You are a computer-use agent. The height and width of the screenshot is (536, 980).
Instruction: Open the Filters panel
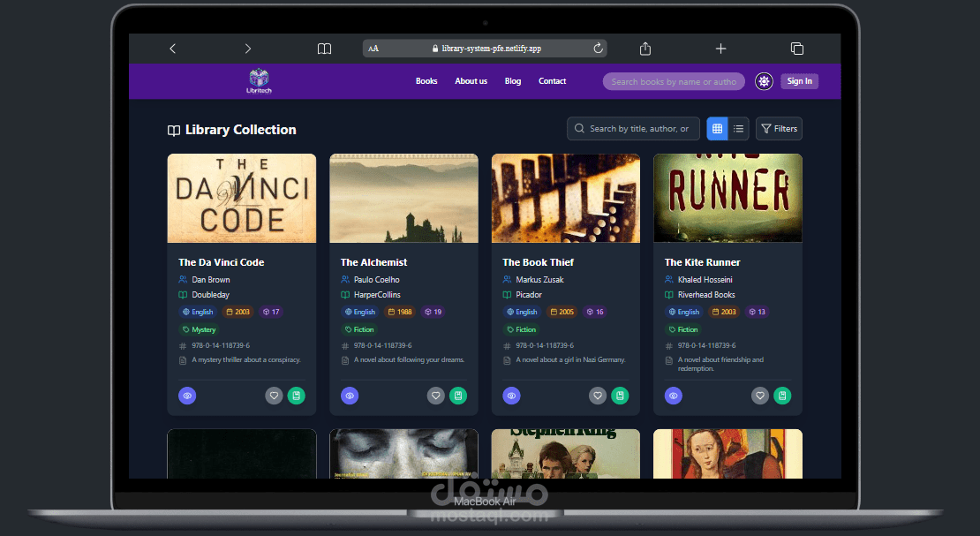tap(779, 128)
